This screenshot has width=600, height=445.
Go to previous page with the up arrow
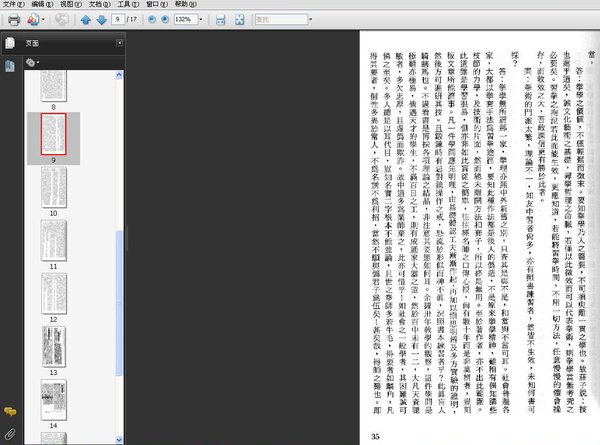pos(86,20)
